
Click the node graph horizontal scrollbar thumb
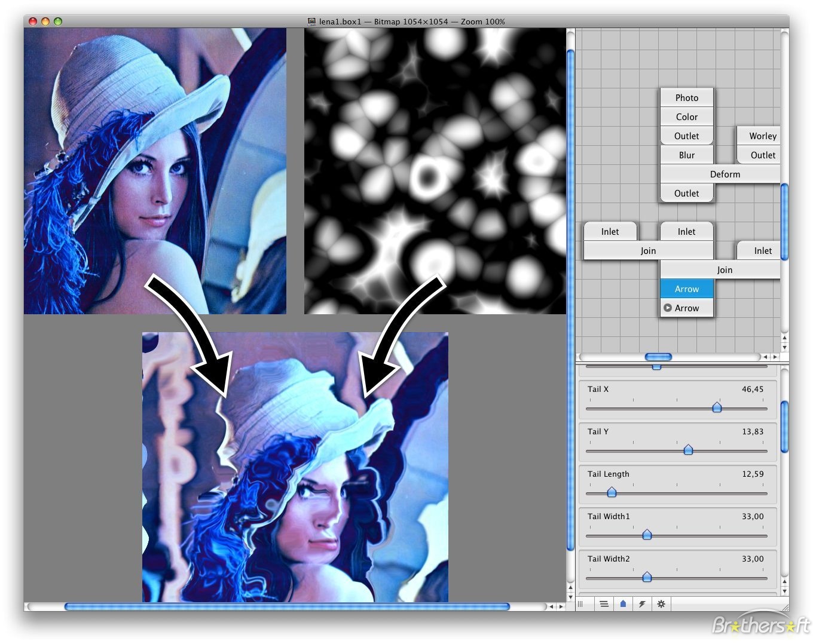coord(658,357)
